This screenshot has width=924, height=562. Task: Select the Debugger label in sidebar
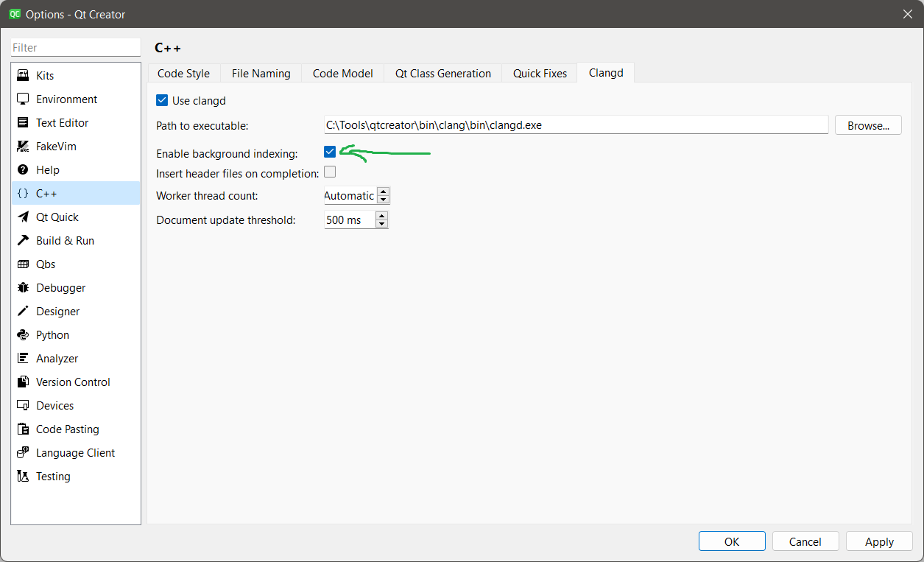coord(60,288)
